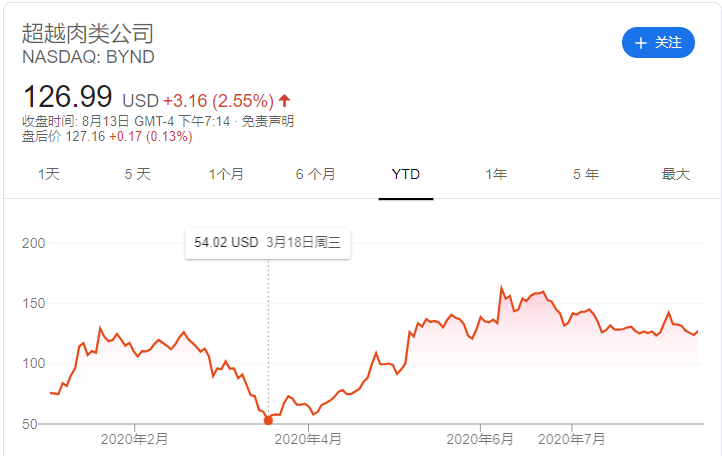Click the red data point on the chart
The width and height of the screenshot is (722, 456).
click(x=268, y=420)
